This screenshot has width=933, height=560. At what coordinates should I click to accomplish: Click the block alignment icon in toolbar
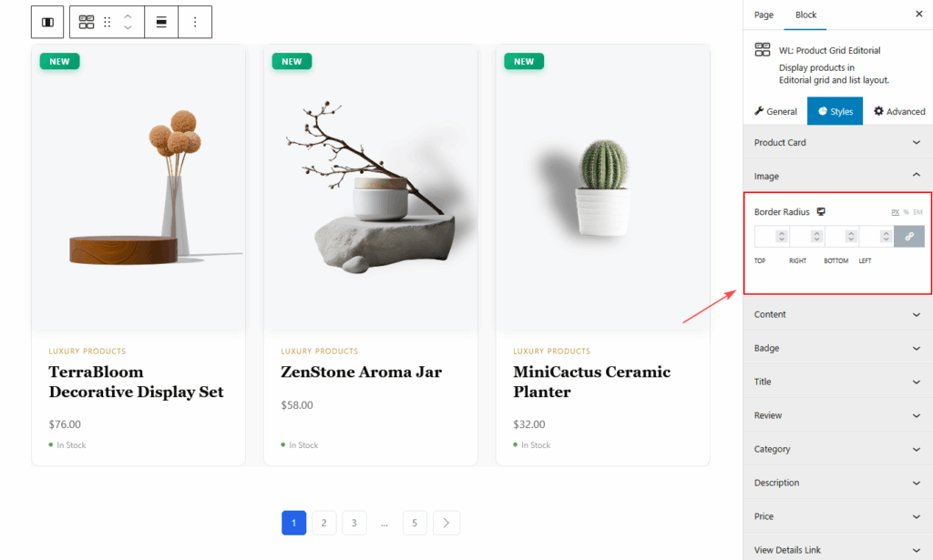coord(161,22)
